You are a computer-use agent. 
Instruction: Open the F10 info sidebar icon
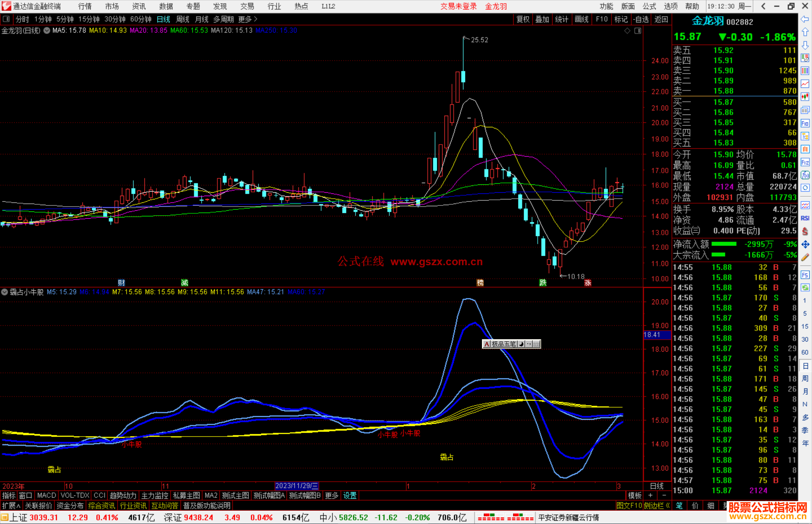(805, 123)
